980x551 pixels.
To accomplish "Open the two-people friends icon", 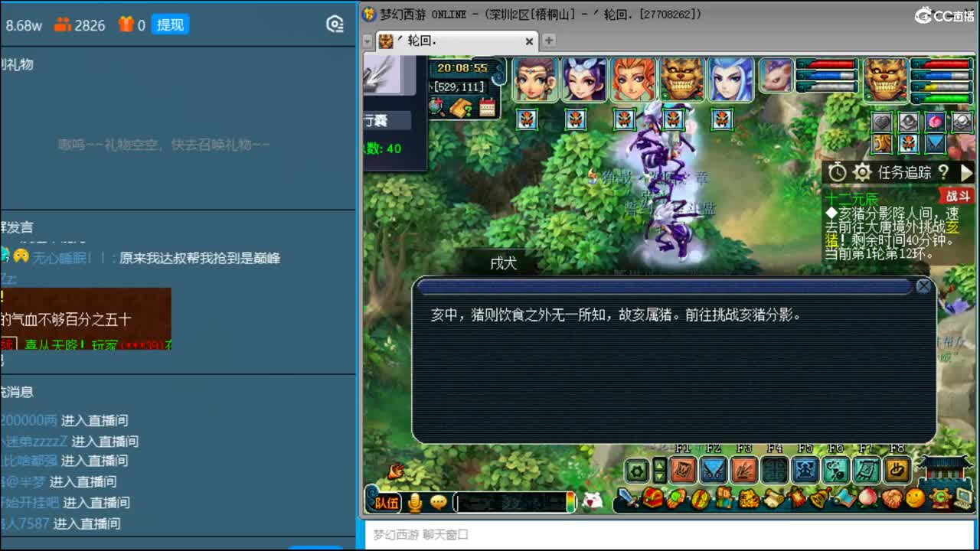I will click(x=724, y=499).
